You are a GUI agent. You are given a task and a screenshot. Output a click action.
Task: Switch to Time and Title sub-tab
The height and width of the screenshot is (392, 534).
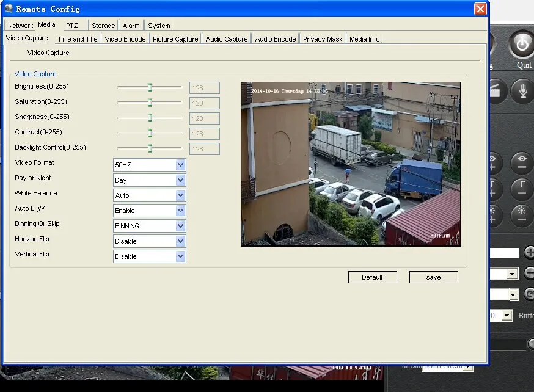pyautogui.click(x=78, y=39)
